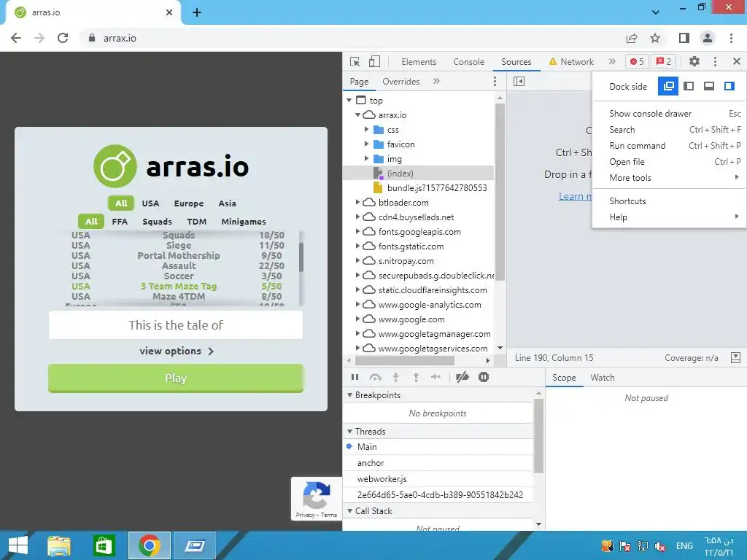Viewport: 747px width, 560px height.
Task: Click the green Play button
Action: (176, 378)
